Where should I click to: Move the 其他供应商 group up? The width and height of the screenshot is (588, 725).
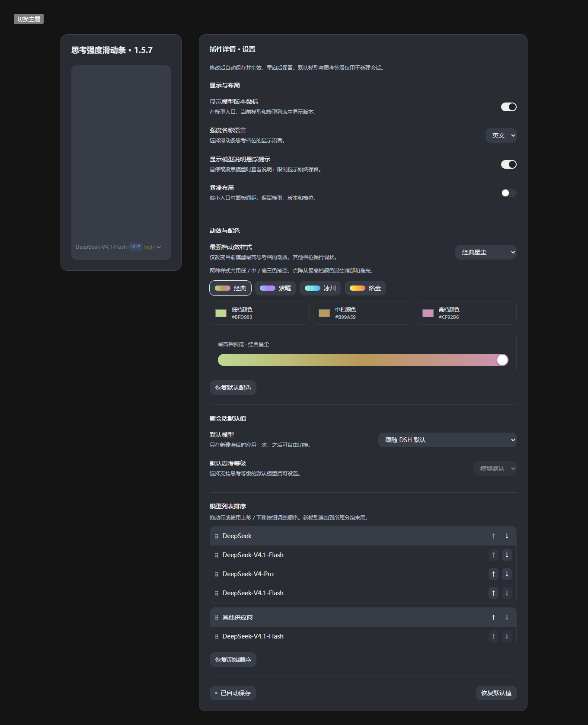click(x=493, y=617)
